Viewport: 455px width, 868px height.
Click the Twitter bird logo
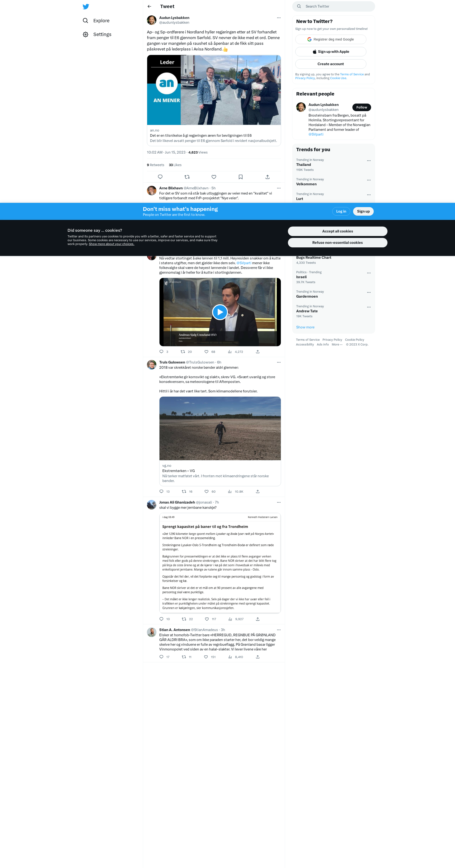[86, 6]
